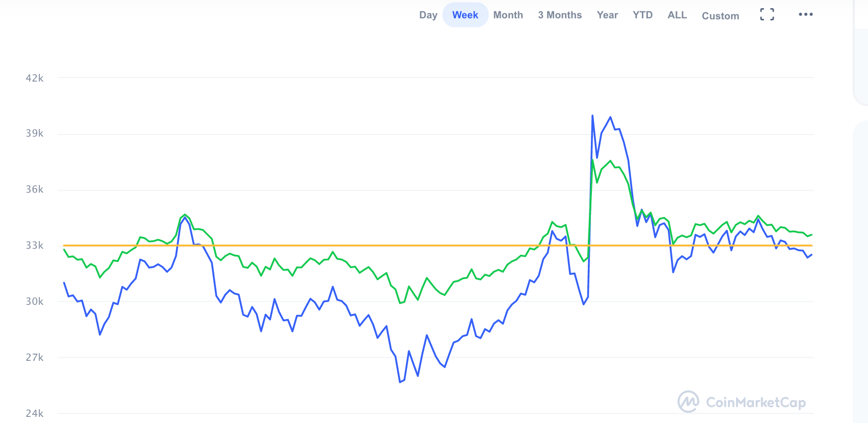The width and height of the screenshot is (868, 423).
Task: Click the 42k axis label
Action: pyautogui.click(x=35, y=78)
